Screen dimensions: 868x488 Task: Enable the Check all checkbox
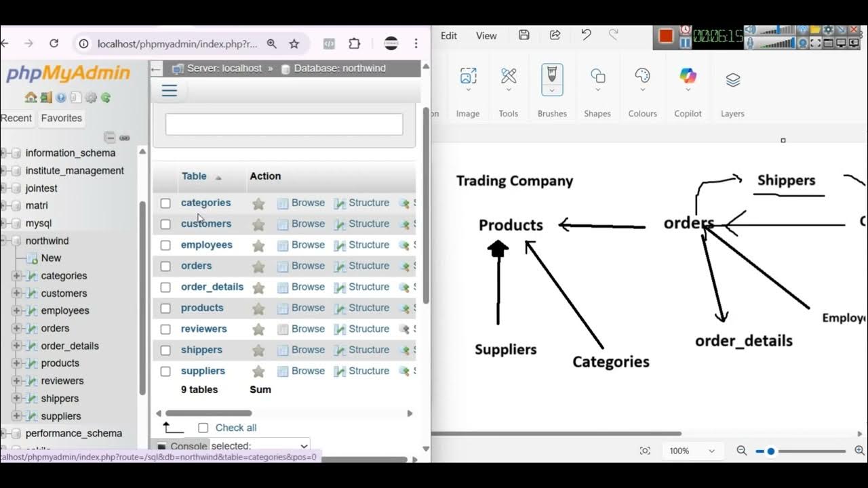pyautogui.click(x=203, y=428)
